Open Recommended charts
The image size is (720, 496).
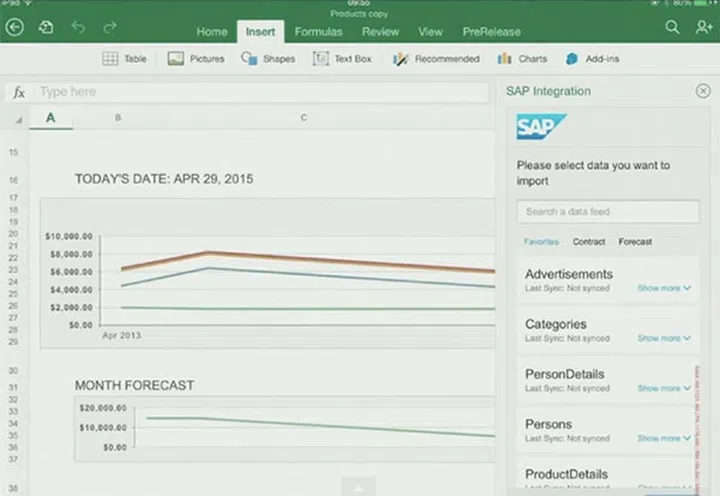point(436,59)
